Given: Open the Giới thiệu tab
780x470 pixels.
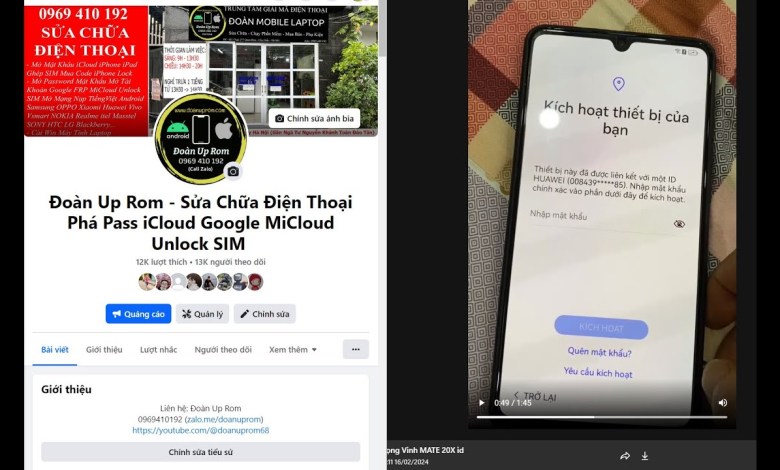Looking at the screenshot, I should pos(104,350).
